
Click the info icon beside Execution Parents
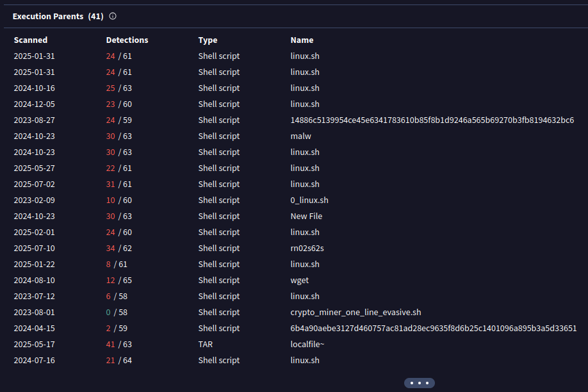tap(113, 16)
